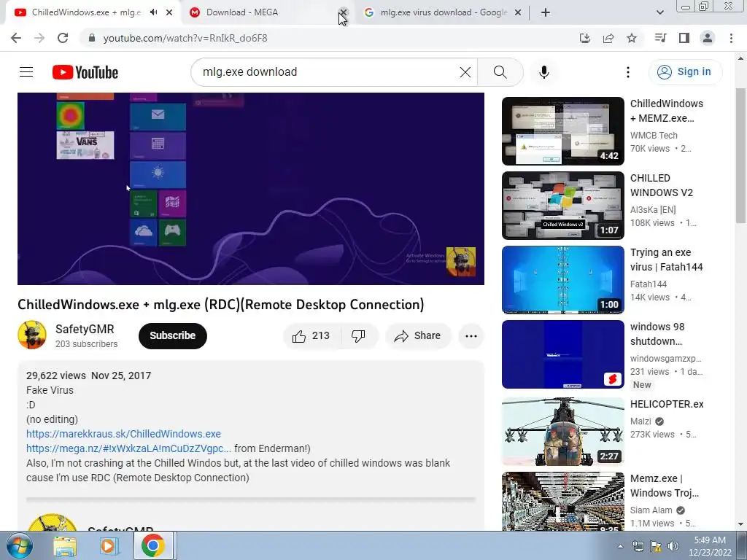Select Fatah144 channel name text

point(649,284)
